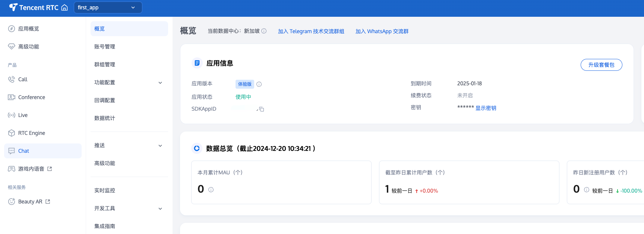This screenshot has width=644, height=234.
Task: Click the 升级套餐包 button
Action: (x=602, y=65)
